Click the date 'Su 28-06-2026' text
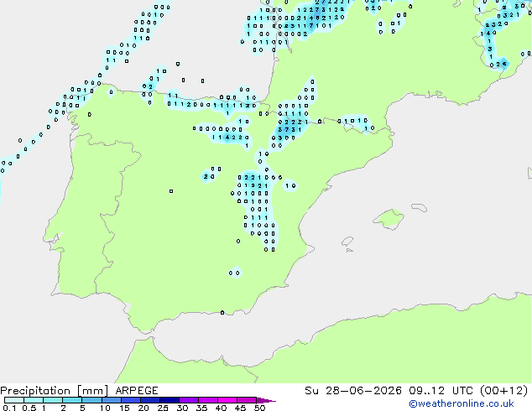532x411 pixels. point(353,391)
